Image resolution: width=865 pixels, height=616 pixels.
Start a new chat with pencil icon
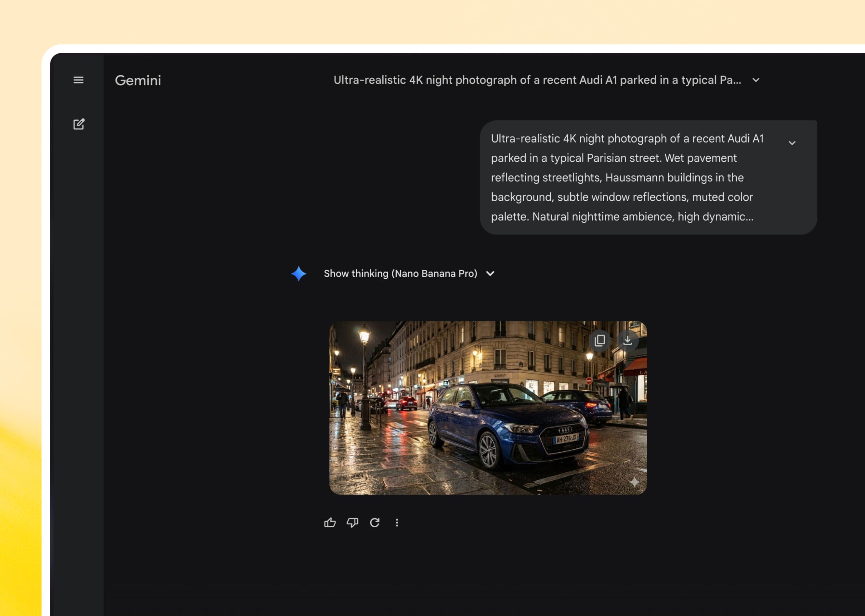point(79,124)
